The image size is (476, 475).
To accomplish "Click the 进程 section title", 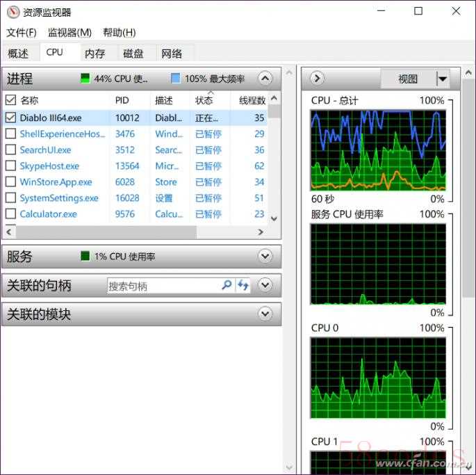I will [19, 79].
